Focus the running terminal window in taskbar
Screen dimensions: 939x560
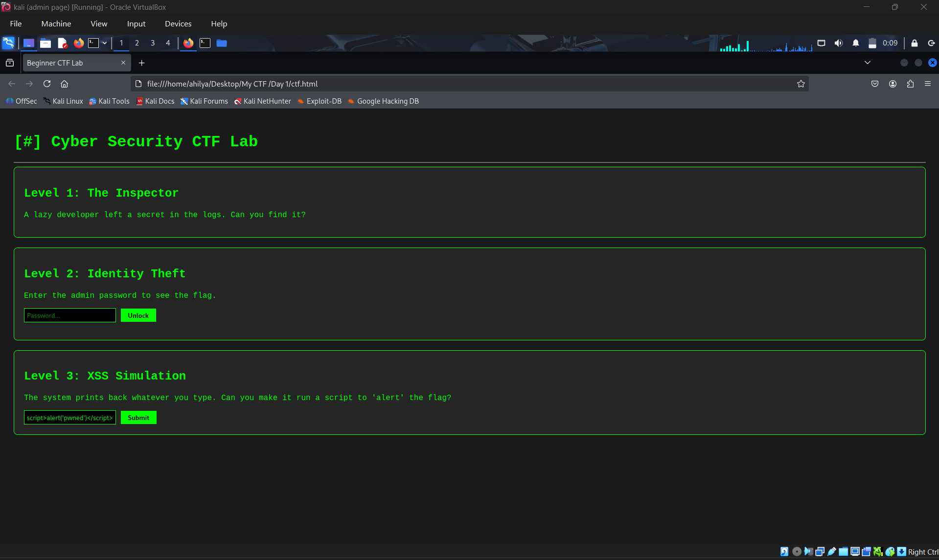tap(205, 43)
